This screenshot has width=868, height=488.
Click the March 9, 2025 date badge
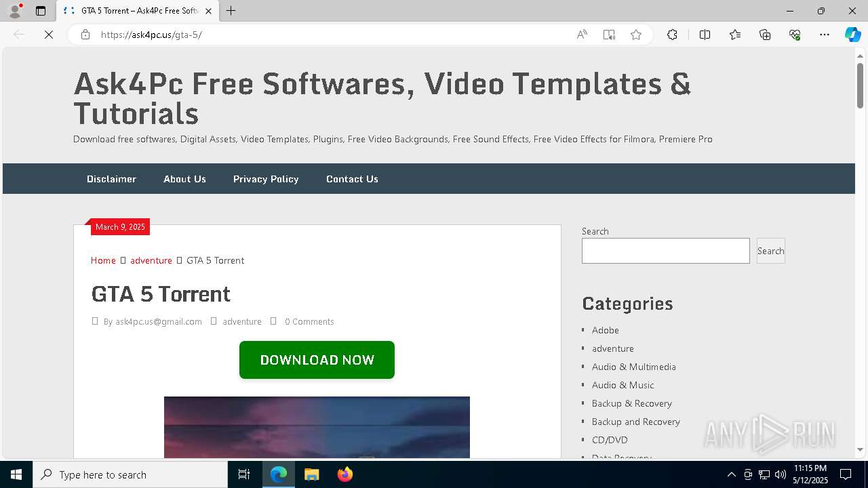click(x=120, y=227)
